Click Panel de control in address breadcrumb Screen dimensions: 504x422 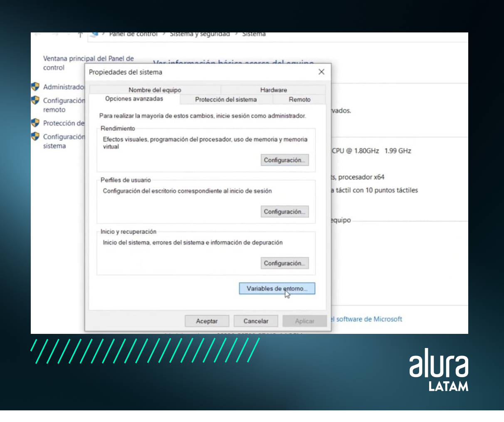coord(133,34)
